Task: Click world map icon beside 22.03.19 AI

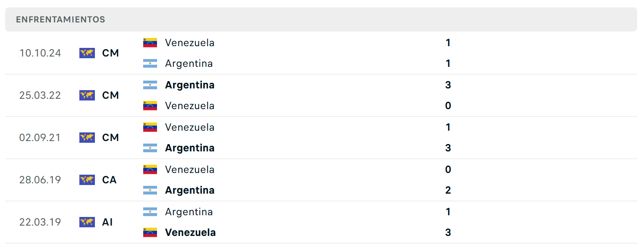Action: pyautogui.click(x=87, y=222)
